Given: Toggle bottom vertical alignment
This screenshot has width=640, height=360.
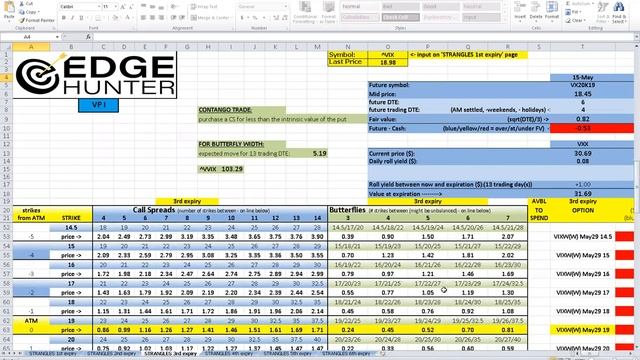Looking at the screenshot, I should pyautogui.click(x=161, y=7).
